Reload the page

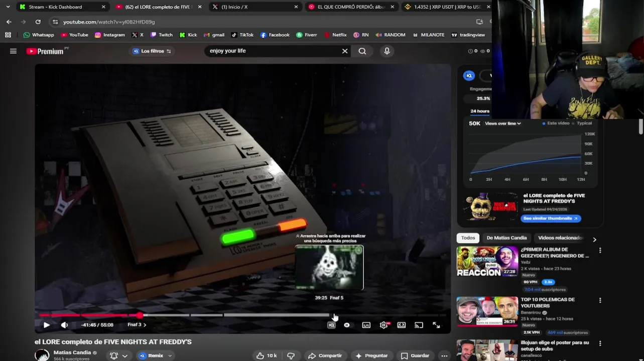click(38, 22)
